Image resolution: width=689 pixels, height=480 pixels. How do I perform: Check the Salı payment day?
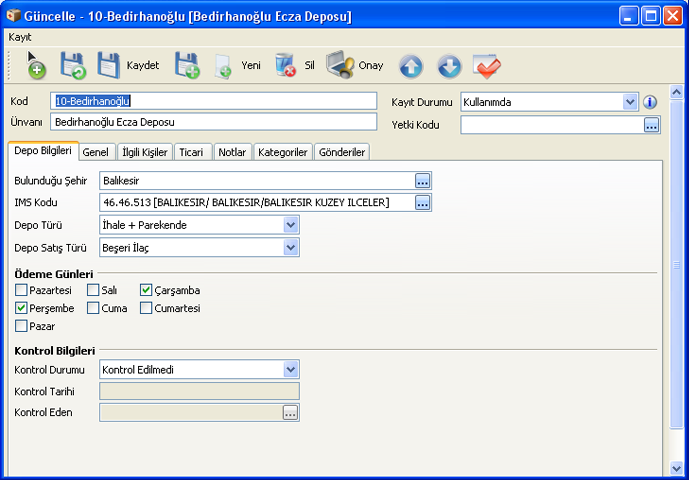[93, 290]
